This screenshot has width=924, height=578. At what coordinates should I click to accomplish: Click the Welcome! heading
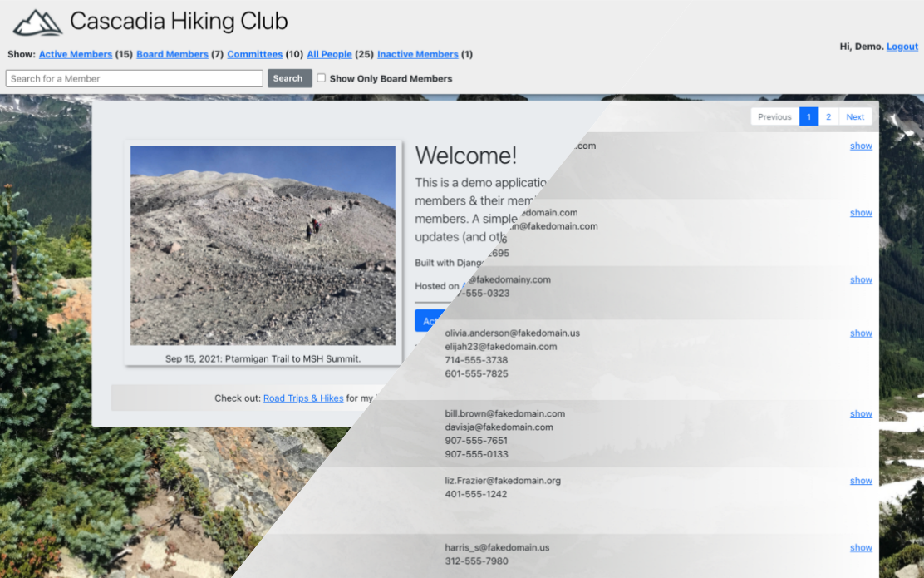tap(465, 156)
